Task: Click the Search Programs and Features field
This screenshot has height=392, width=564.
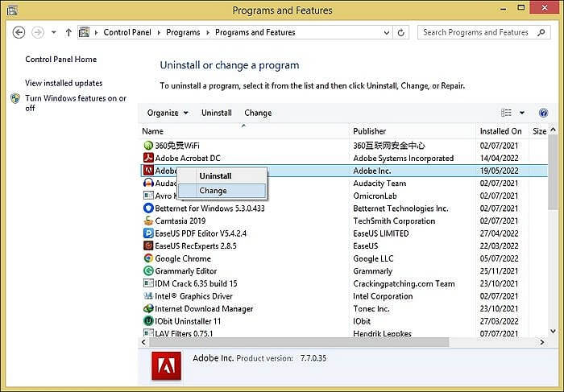Action: pos(475,32)
